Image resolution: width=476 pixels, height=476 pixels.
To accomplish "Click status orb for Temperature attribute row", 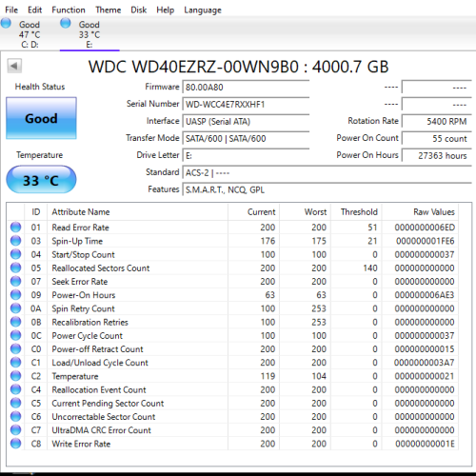I will pyautogui.click(x=15, y=376).
